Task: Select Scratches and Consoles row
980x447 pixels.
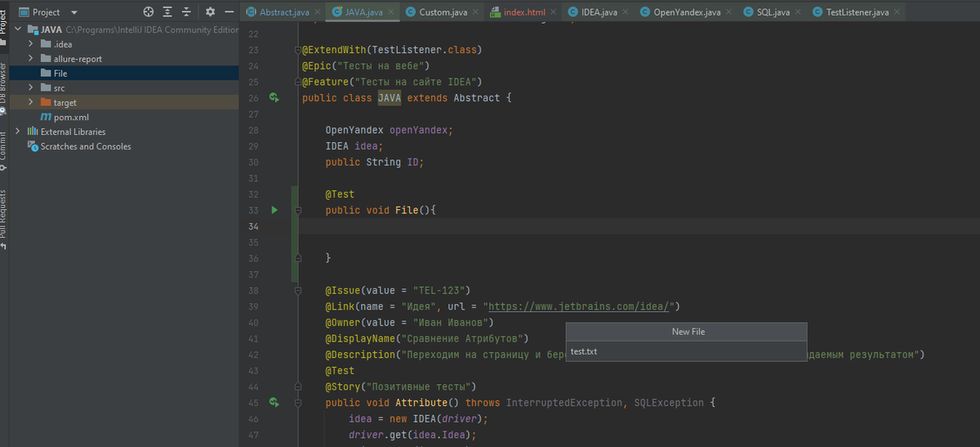Action: tap(124, 146)
